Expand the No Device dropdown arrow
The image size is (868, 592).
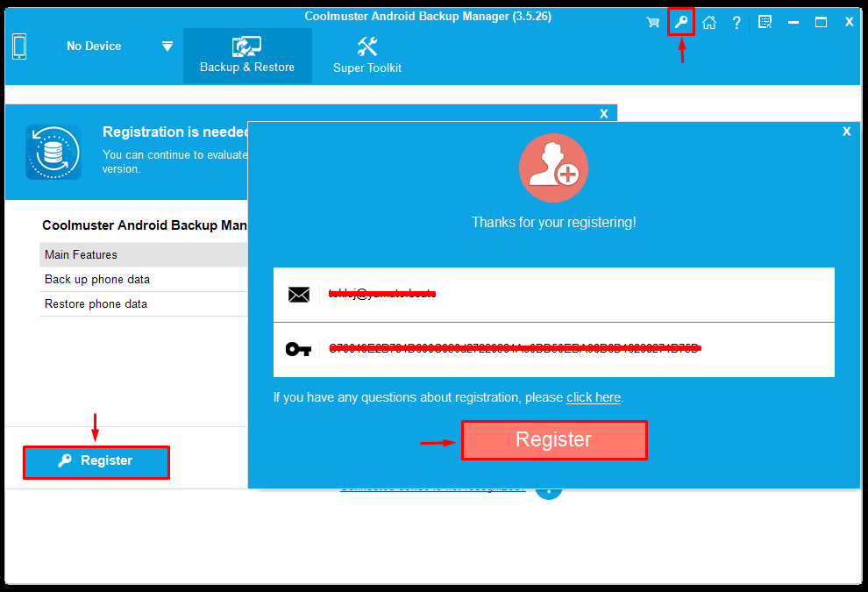pyautogui.click(x=167, y=46)
